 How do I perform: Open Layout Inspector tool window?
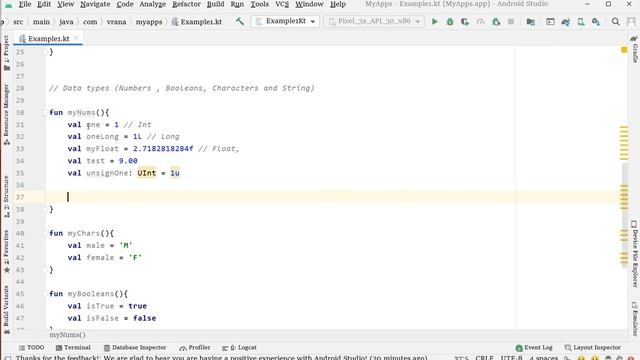tap(592, 347)
